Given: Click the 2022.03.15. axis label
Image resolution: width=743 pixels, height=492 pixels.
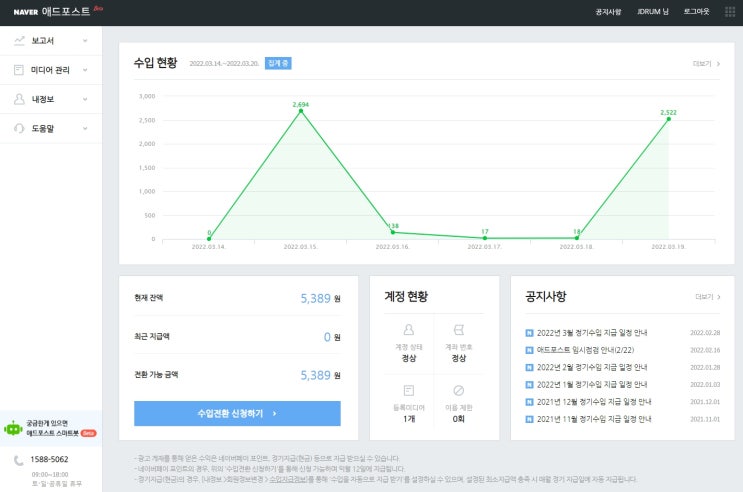Looking at the screenshot, I should [x=300, y=247].
